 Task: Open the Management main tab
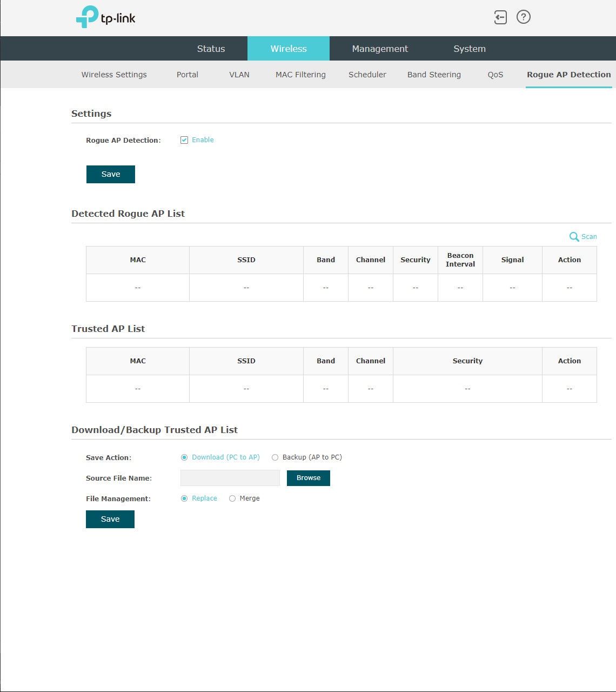click(380, 49)
